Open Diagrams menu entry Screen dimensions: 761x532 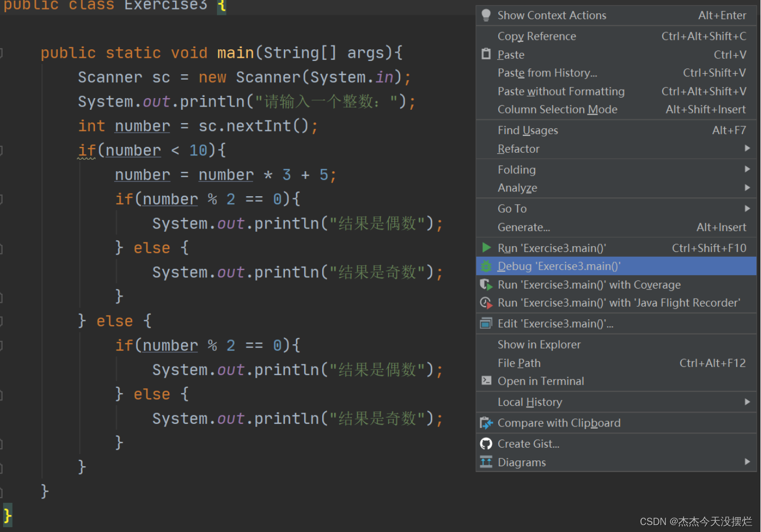(x=616, y=462)
